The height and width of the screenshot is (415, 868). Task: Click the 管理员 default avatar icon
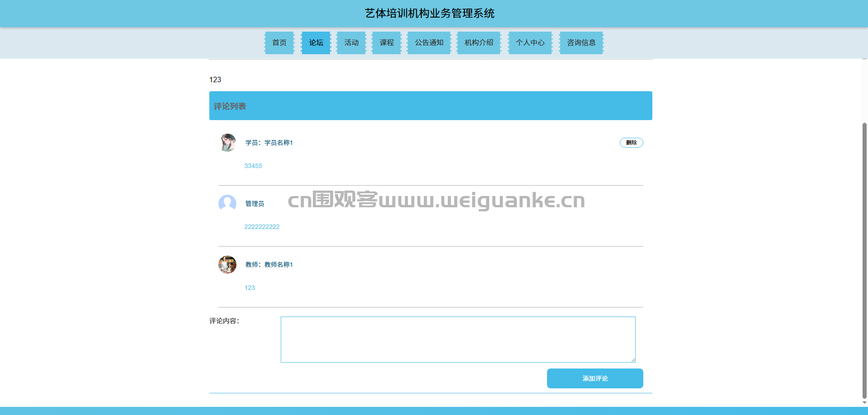227,204
